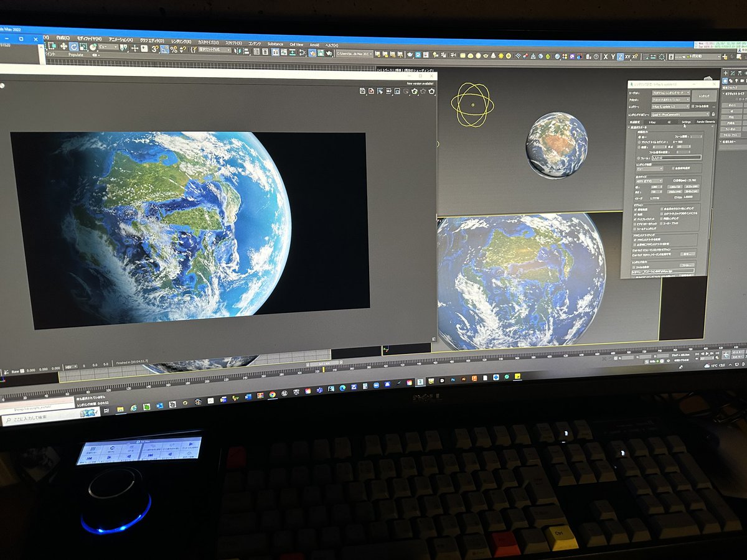Toggle the ribbon display icon
Image resolution: width=747 pixels, height=560 pixels.
[x=276, y=52]
